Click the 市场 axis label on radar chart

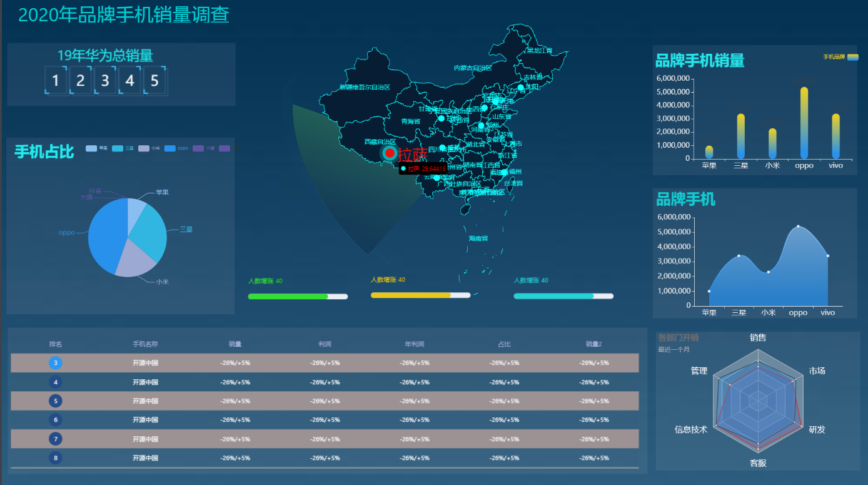point(817,370)
